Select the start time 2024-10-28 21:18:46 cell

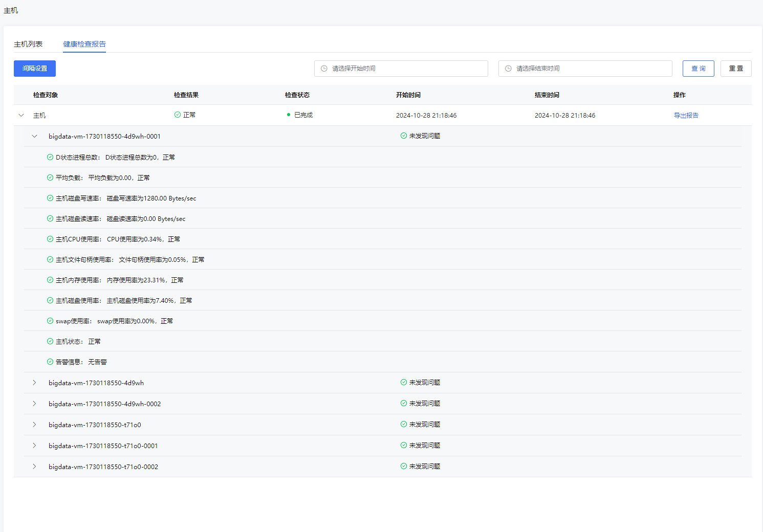pos(426,116)
